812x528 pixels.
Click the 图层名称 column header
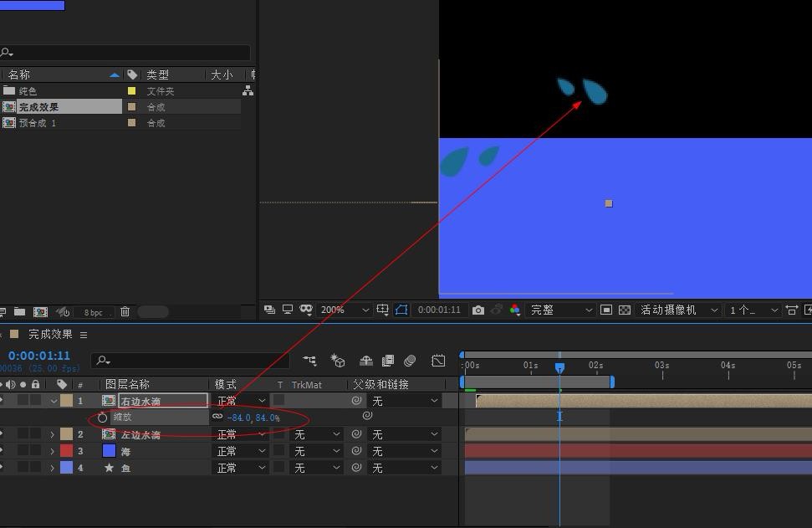[127, 384]
